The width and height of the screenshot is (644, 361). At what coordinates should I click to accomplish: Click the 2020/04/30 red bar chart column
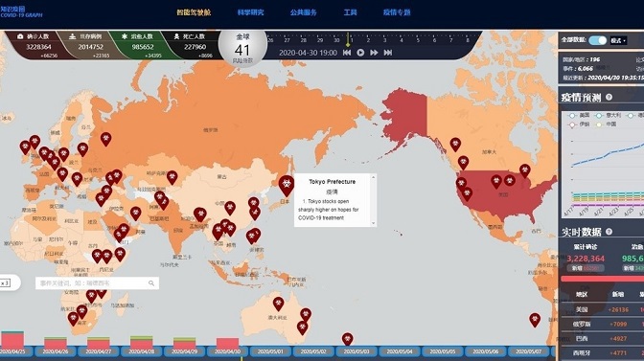click(227, 343)
